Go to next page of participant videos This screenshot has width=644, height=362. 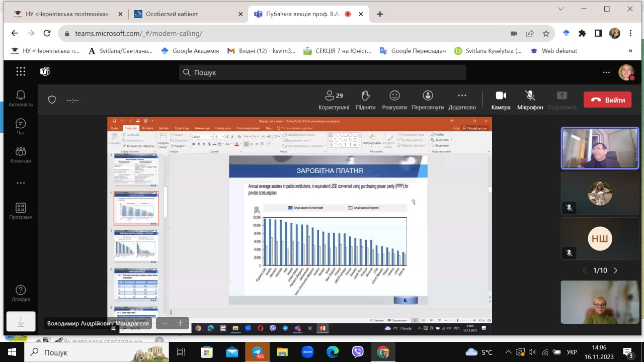(615, 270)
